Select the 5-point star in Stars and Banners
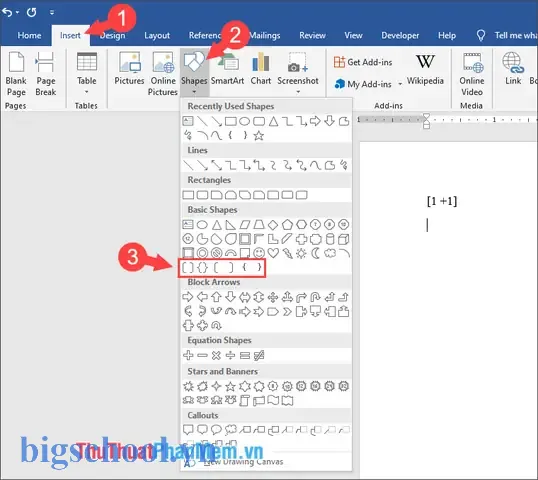This screenshot has width=538, height=480. [x=230, y=387]
